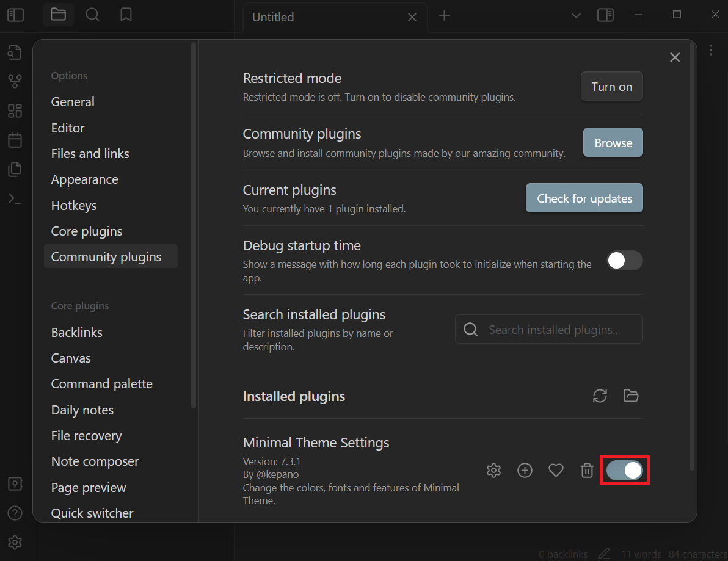Viewport: 728px width, 561px height.
Task: Open Core plugins settings section
Action: click(x=111, y=231)
